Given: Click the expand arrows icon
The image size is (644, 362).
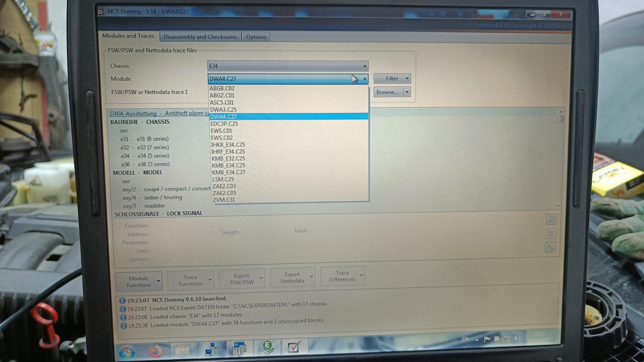Looking at the screenshot, I should [550, 247].
